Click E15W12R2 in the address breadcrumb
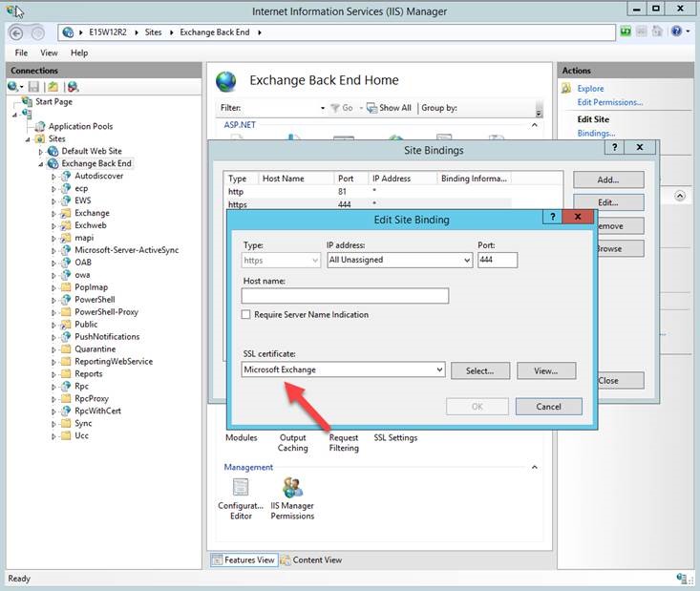This screenshot has height=591, width=700. coord(108,32)
